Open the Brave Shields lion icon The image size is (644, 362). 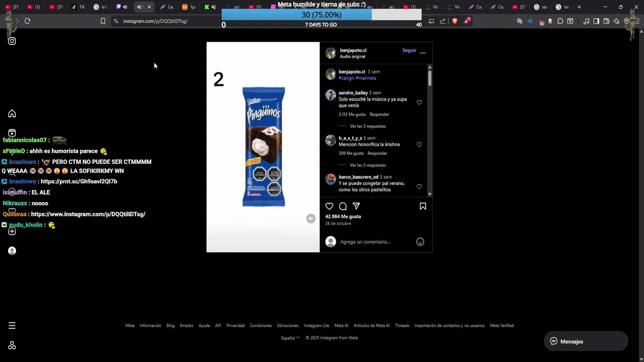(455, 21)
